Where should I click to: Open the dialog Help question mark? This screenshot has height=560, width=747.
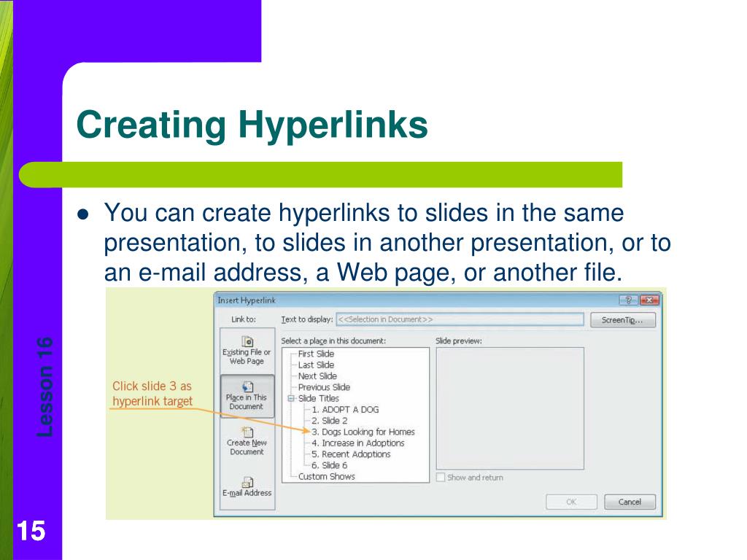click(x=628, y=300)
